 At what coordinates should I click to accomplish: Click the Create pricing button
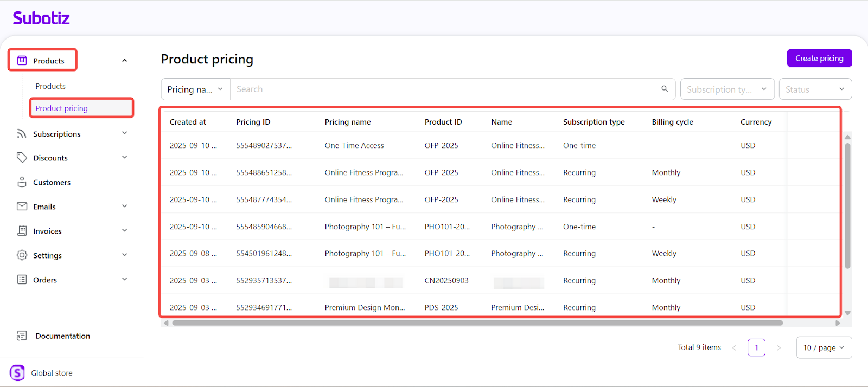pos(819,59)
